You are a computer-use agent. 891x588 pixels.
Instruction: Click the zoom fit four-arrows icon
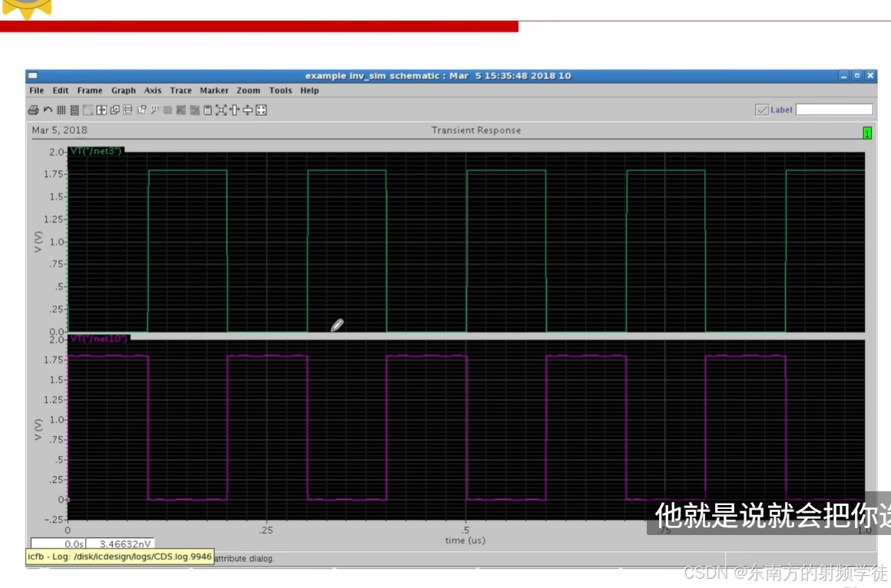click(x=221, y=111)
